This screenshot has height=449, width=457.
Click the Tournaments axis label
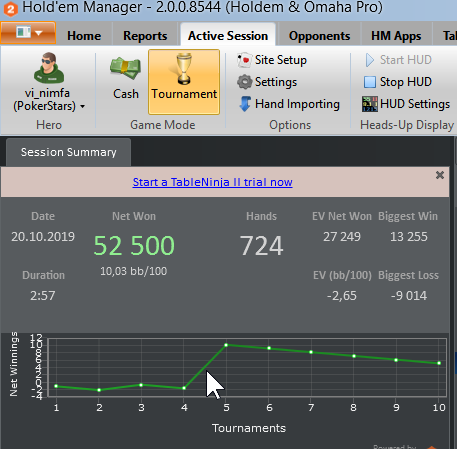coord(249,428)
